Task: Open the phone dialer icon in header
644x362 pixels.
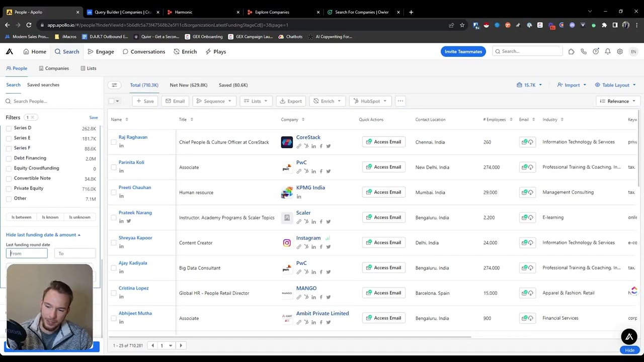Action: tap(584, 51)
